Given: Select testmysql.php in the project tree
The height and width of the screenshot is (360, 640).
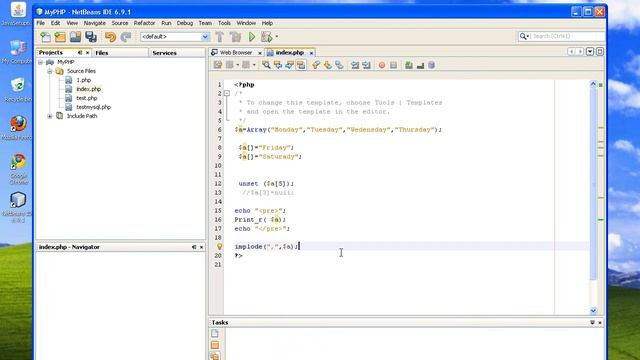Looking at the screenshot, I should click(93, 107).
